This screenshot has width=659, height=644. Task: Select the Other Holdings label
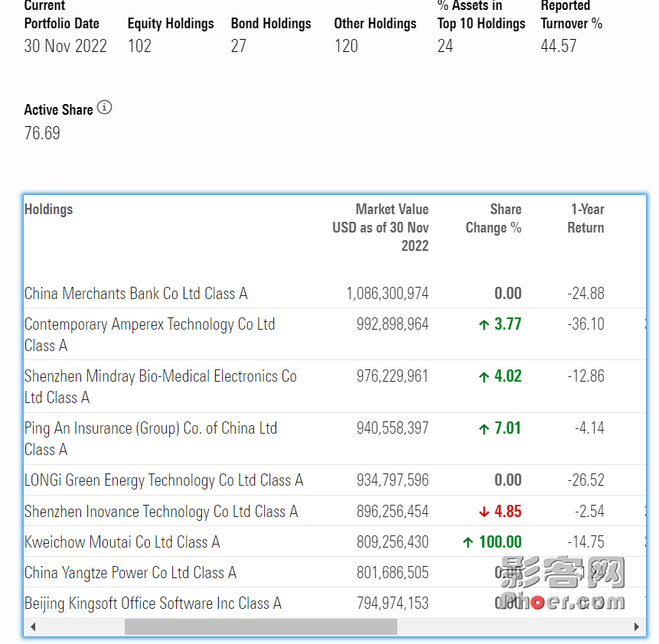point(375,24)
